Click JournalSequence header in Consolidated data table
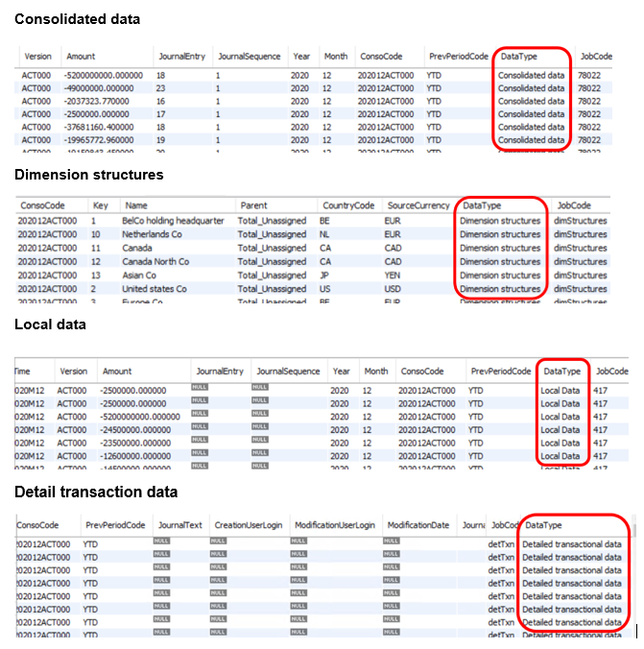 250,57
